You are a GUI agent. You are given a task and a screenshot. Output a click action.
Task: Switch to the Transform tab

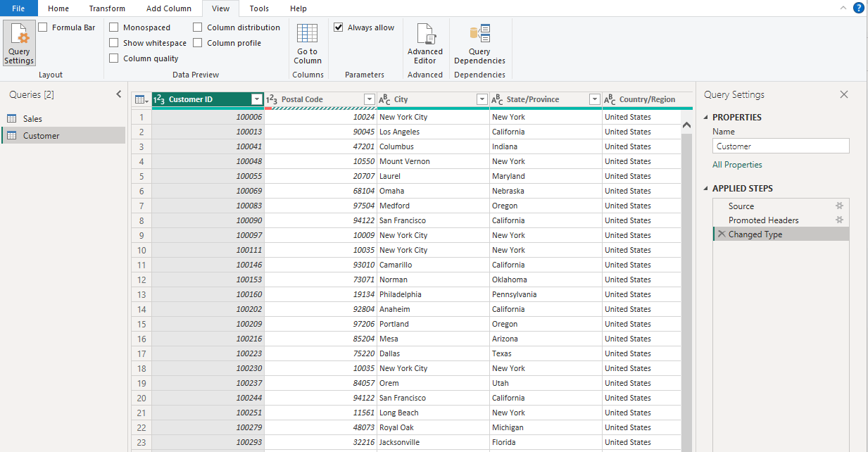click(107, 8)
